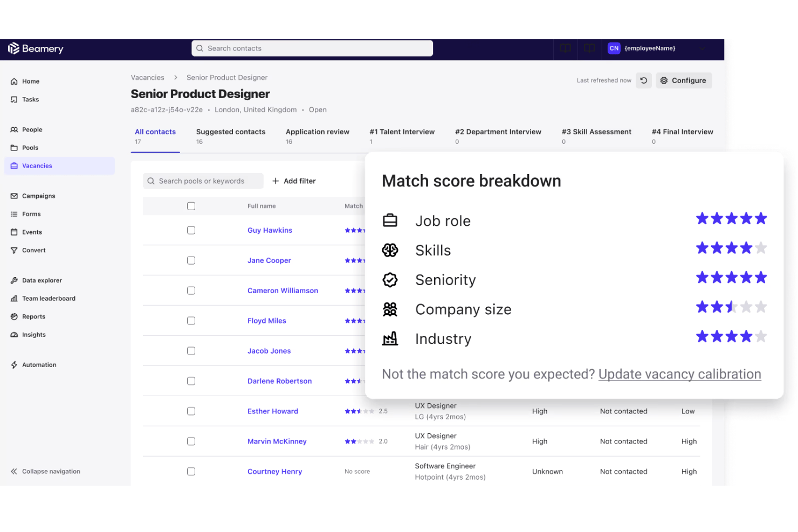Open Forms in sidebar
The image size is (798, 532).
click(x=25, y=215)
